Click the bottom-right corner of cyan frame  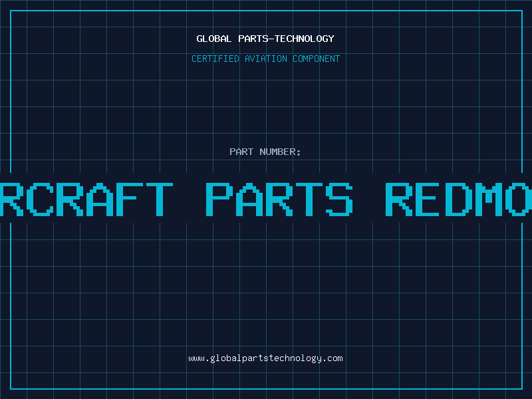pos(522,389)
